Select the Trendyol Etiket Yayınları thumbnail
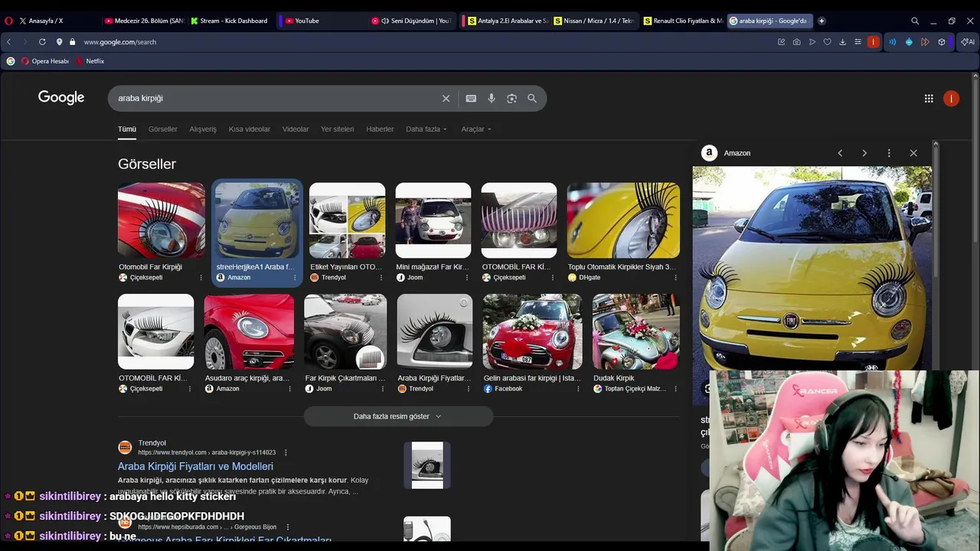The height and width of the screenshot is (551, 980). click(347, 220)
